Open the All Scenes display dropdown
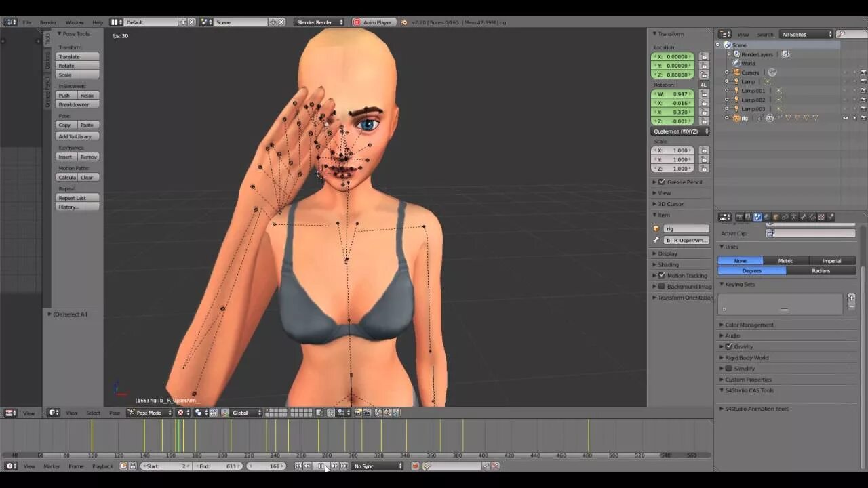Viewport: 868px width, 488px height. [x=806, y=34]
